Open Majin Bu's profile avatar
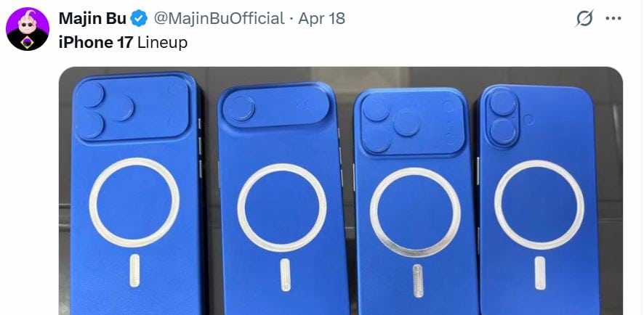Viewport: 644px width, 315px height. pyautogui.click(x=28, y=29)
